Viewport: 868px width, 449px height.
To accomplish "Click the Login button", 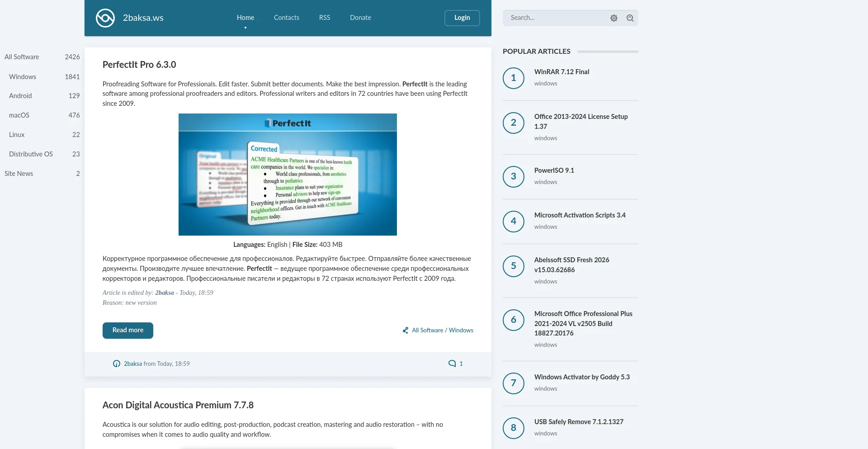I will [462, 18].
